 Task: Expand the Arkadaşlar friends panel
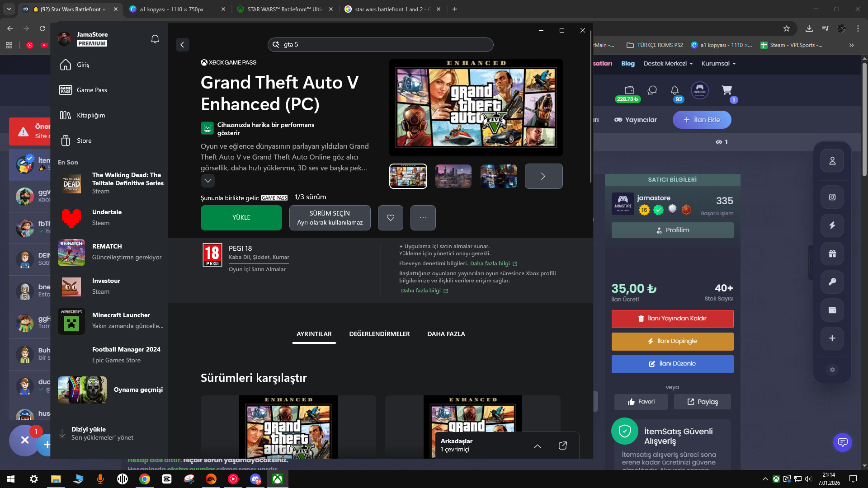click(x=538, y=446)
